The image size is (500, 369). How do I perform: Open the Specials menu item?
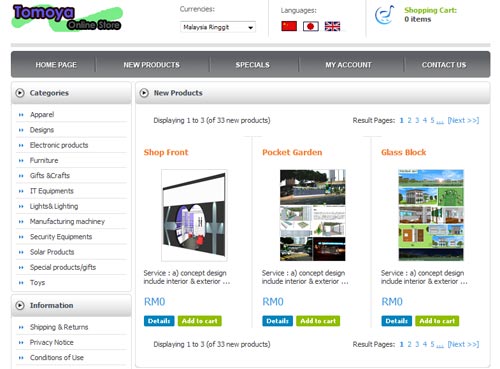(253, 65)
